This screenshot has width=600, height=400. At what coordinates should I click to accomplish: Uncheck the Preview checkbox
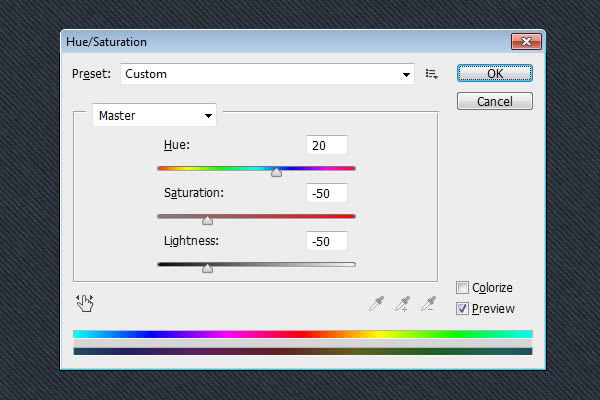462,308
